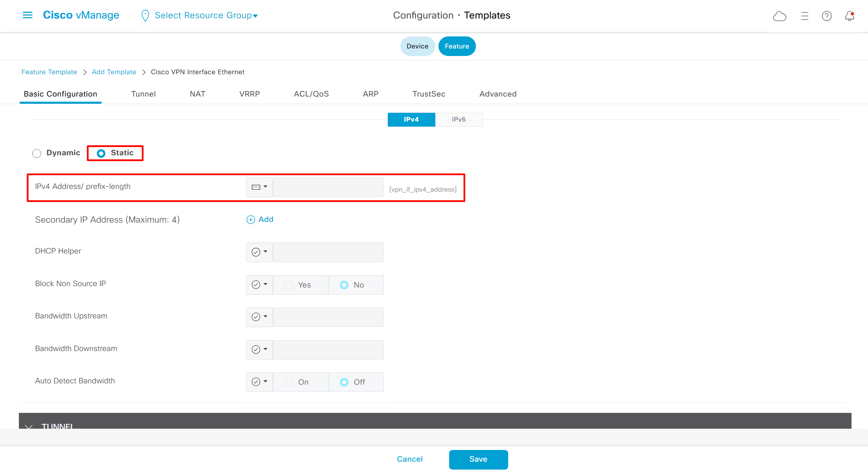868x473 pixels.
Task: Click the Save button
Action: 478,459
